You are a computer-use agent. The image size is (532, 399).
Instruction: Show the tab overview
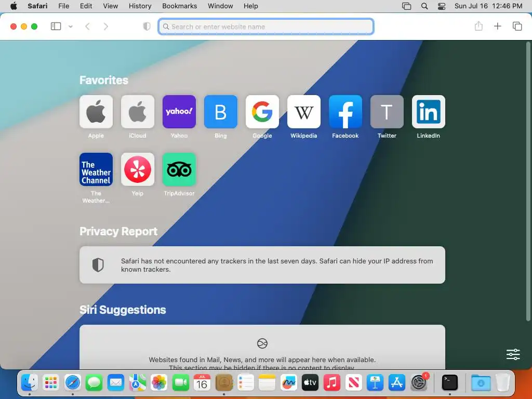tap(517, 26)
